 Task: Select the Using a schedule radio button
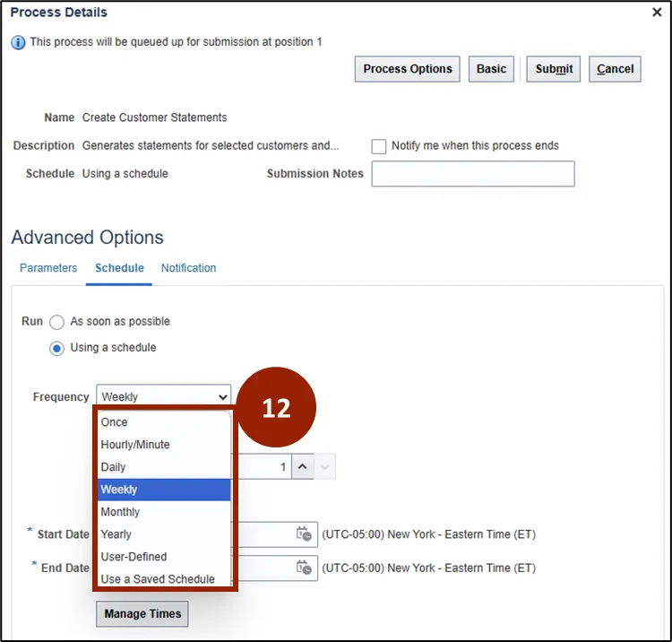coord(57,348)
